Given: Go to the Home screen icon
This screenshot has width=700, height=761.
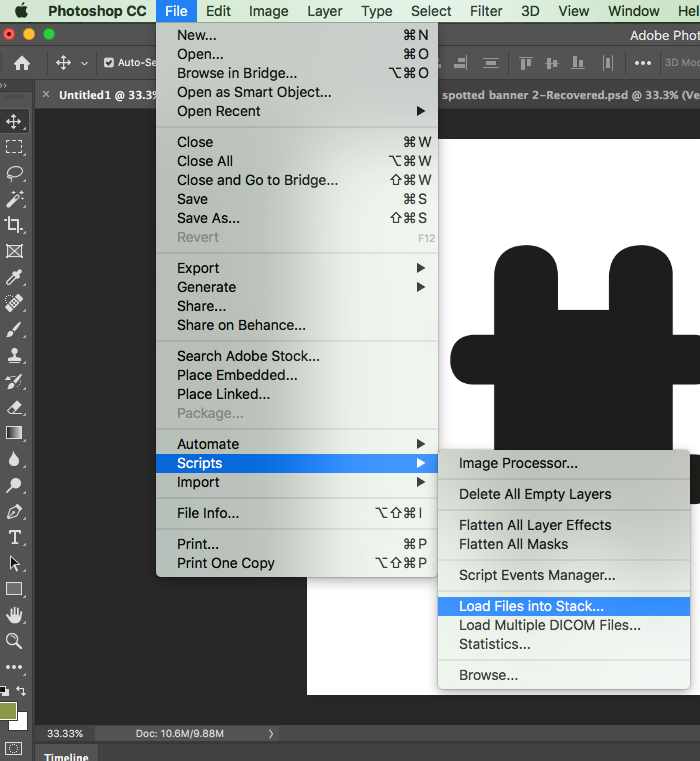Looking at the screenshot, I should [21, 63].
